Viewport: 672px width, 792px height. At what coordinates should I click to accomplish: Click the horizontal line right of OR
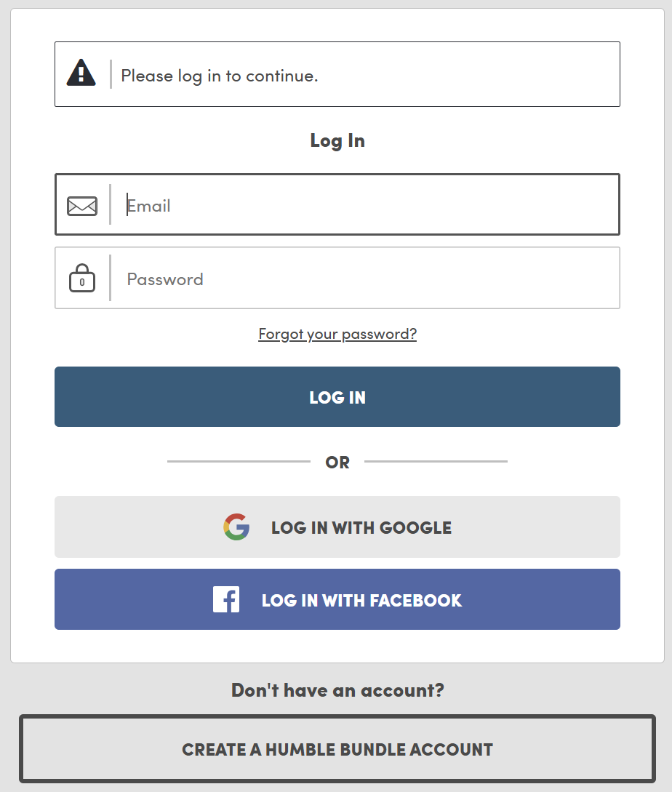pyautogui.click(x=436, y=461)
